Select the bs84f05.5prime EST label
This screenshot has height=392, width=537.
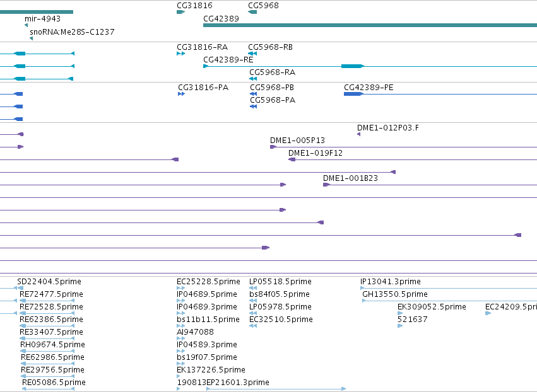click(x=280, y=294)
